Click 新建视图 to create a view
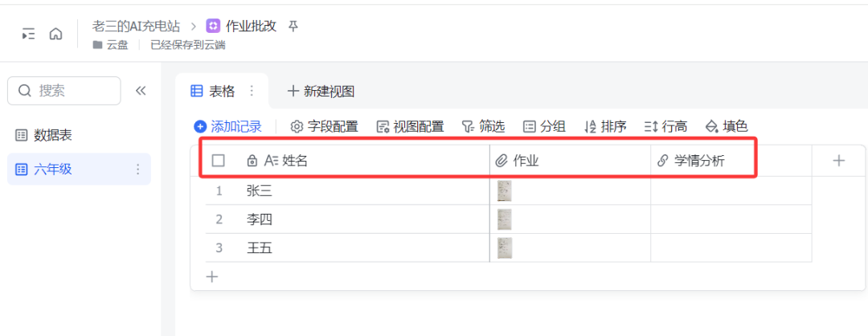 click(321, 91)
